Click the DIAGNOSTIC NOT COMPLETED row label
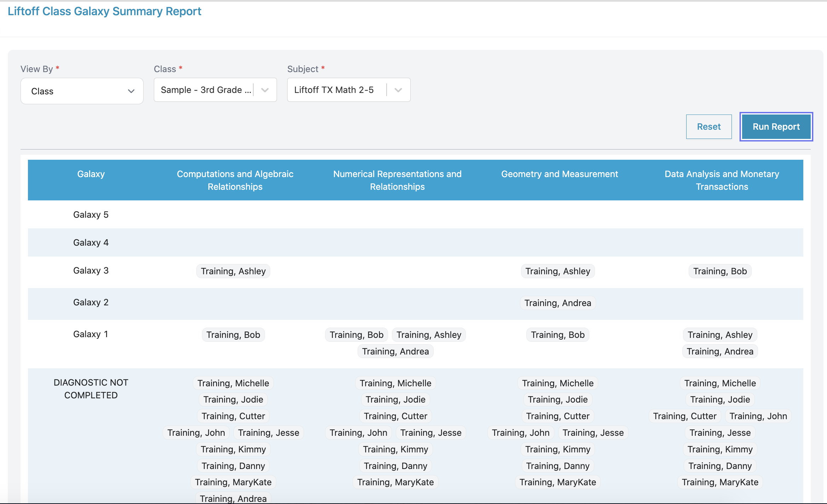Viewport: 827px width, 504px height. click(91, 389)
